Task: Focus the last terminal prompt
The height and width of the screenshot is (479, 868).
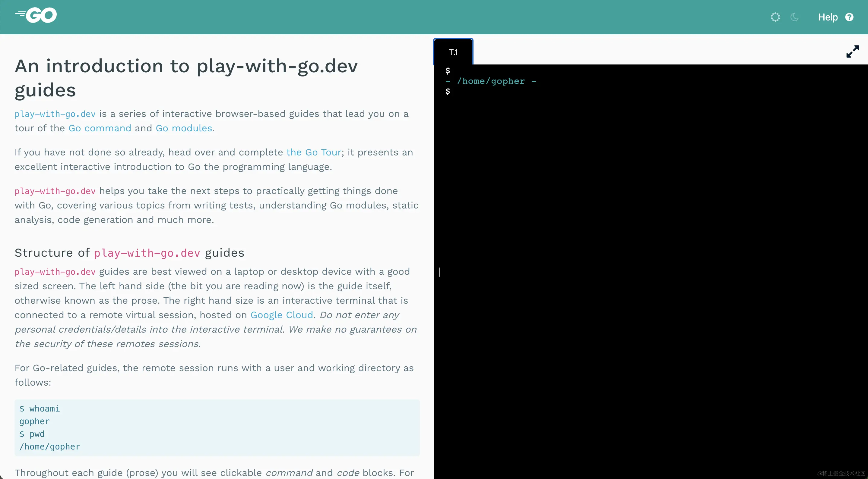Action: (448, 91)
